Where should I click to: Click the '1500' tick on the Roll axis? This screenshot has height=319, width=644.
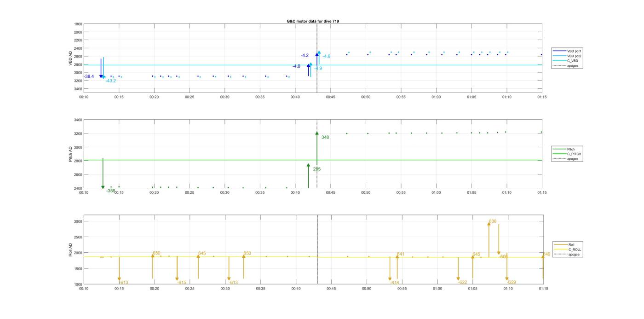coord(78,268)
